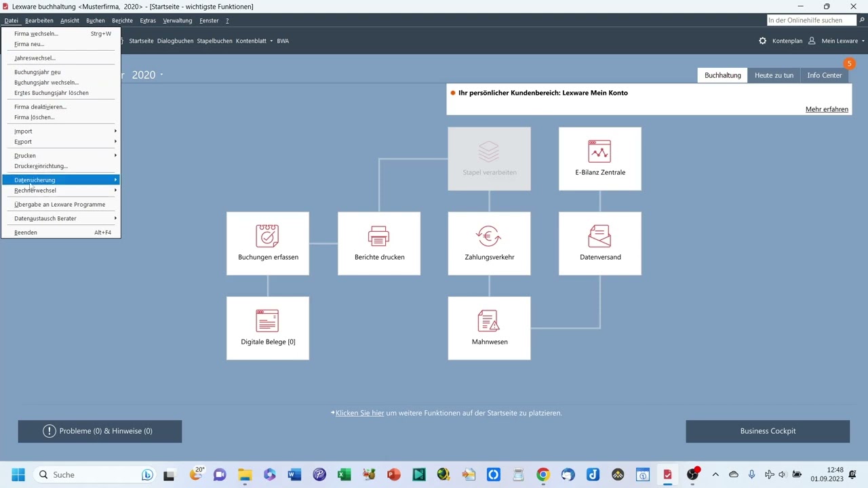Switch to the Info Center tab

pyautogui.click(x=825, y=75)
